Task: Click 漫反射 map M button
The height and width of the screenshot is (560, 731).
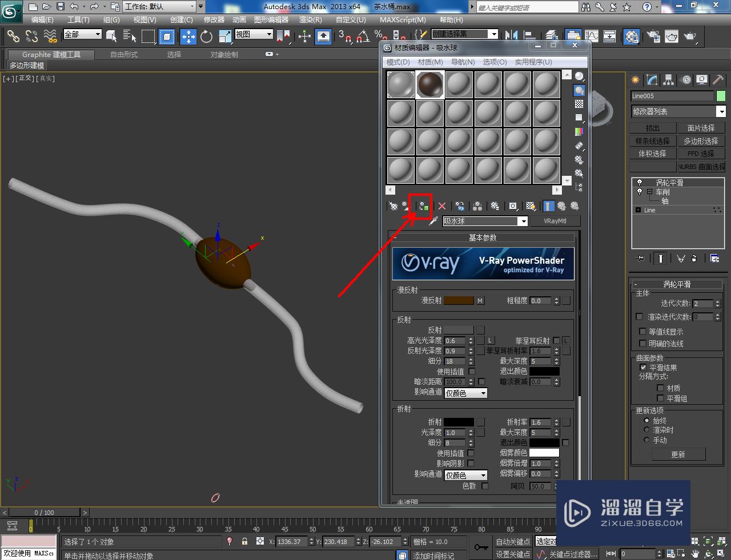Action: click(480, 301)
